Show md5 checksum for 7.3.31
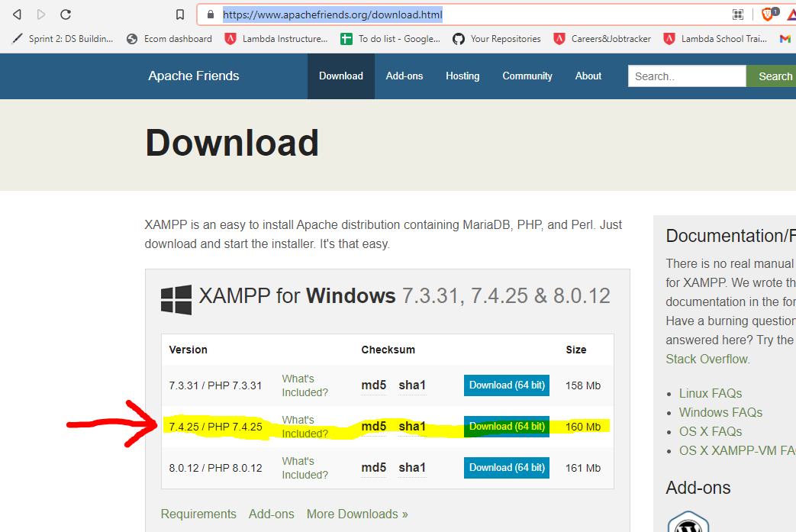Image resolution: width=796 pixels, height=532 pixels. [x=374, y=385]
